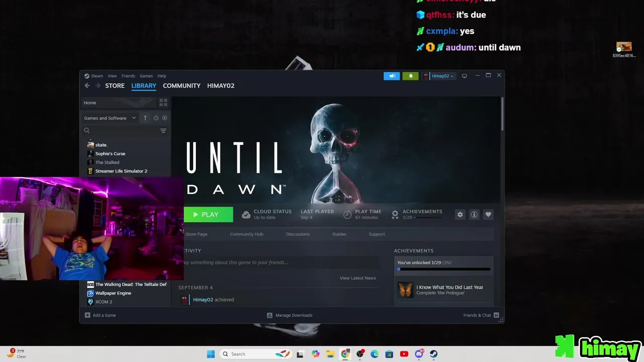Click the Home library button

[x=120, y=103]
